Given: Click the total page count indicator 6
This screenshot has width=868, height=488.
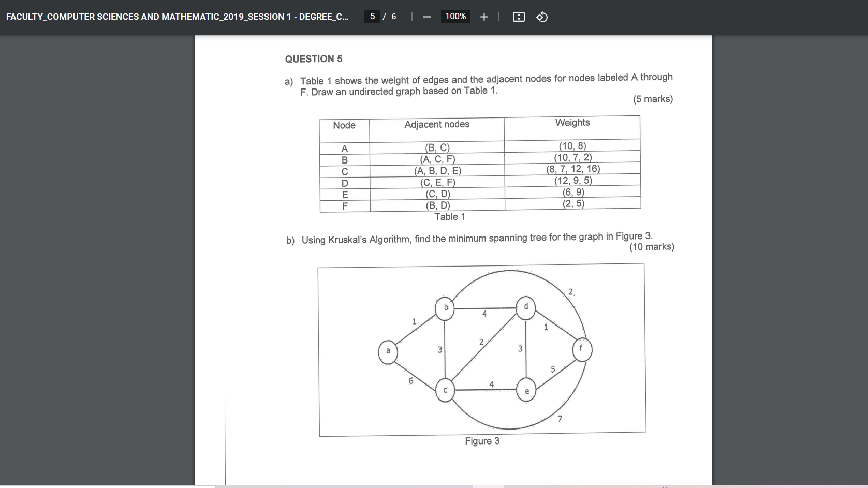Looking at the screenshot, I should (392, 16).
